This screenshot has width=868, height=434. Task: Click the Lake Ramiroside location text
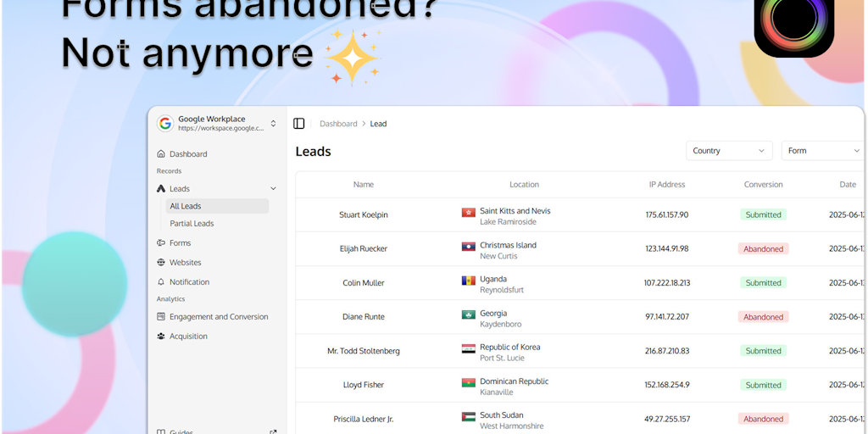click(508, 222)
